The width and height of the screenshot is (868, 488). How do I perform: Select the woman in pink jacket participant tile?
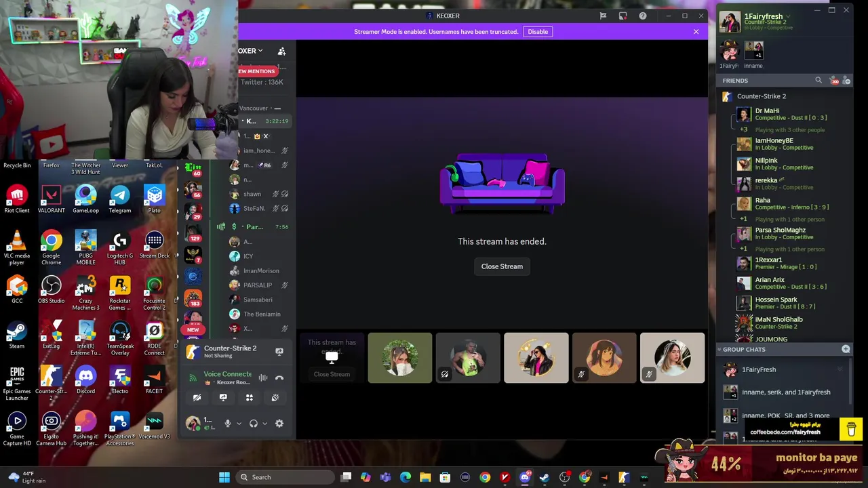536,358
